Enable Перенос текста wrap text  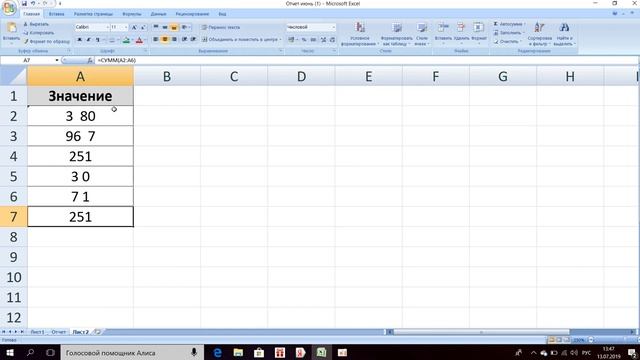click(x=221, y=27)
